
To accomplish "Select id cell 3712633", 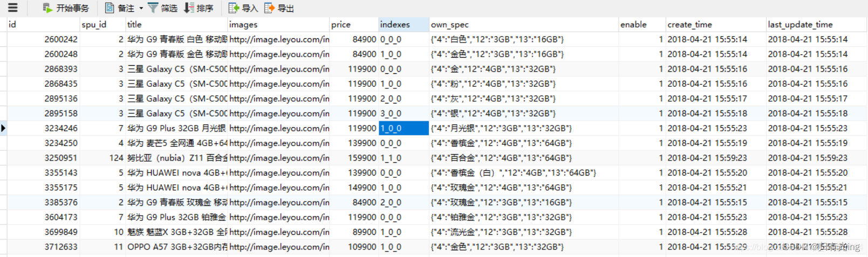I will (44, 247).
